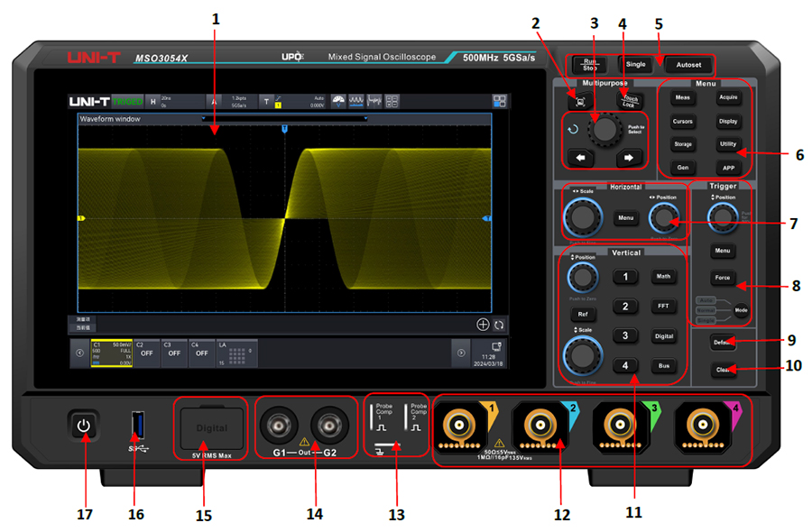812x532 pixels.
Task: Click the channel 1 yellow BNC input
Action: (x=459, y=427)
